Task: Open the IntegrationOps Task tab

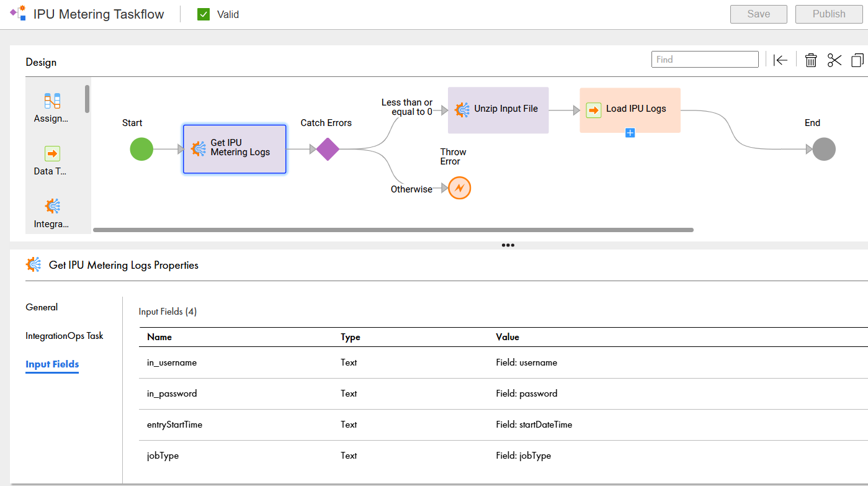Action: coord(65,336)
